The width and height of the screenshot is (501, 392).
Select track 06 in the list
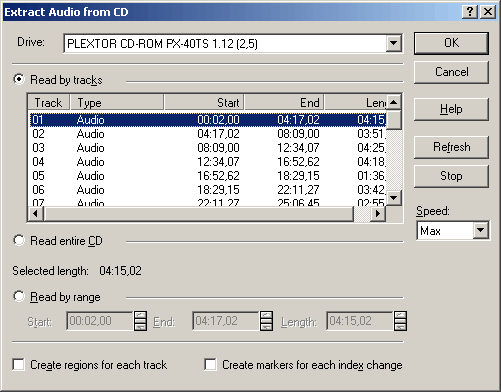pyautogui.click(x=207, y=190)
